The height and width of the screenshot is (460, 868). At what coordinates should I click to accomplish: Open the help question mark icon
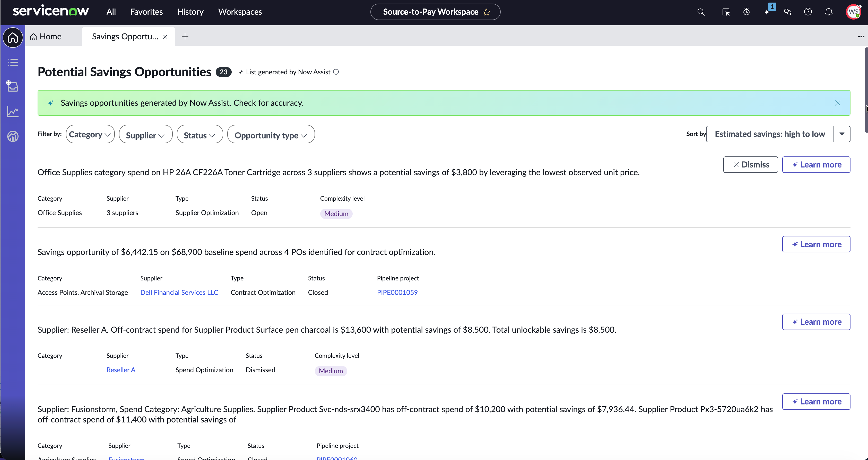[x=808, y=12]
